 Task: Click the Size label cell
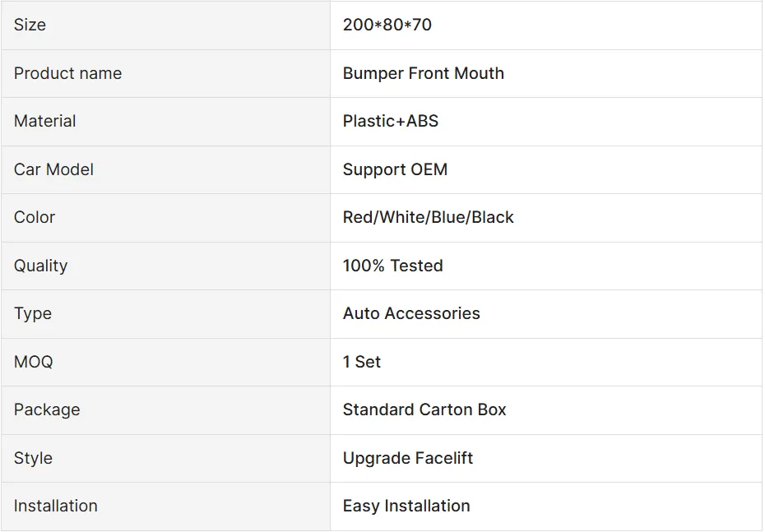[x=30, y=25]
